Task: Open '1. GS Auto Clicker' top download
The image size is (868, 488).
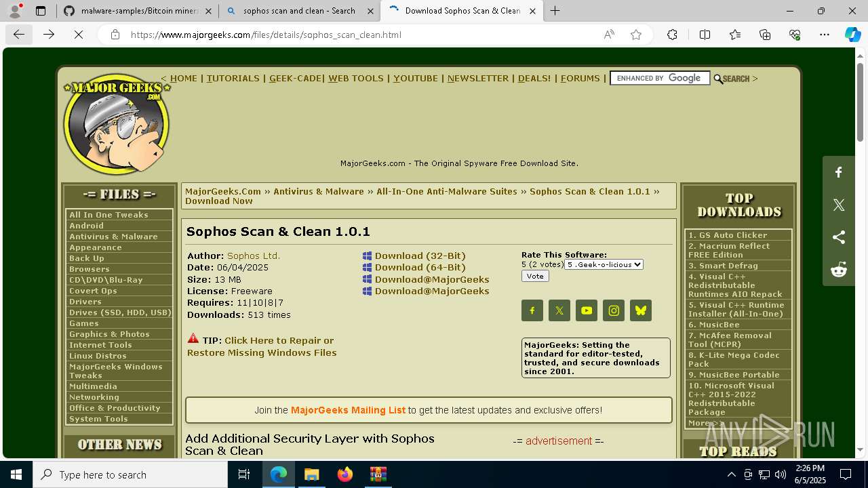Action: coord(728,235)
